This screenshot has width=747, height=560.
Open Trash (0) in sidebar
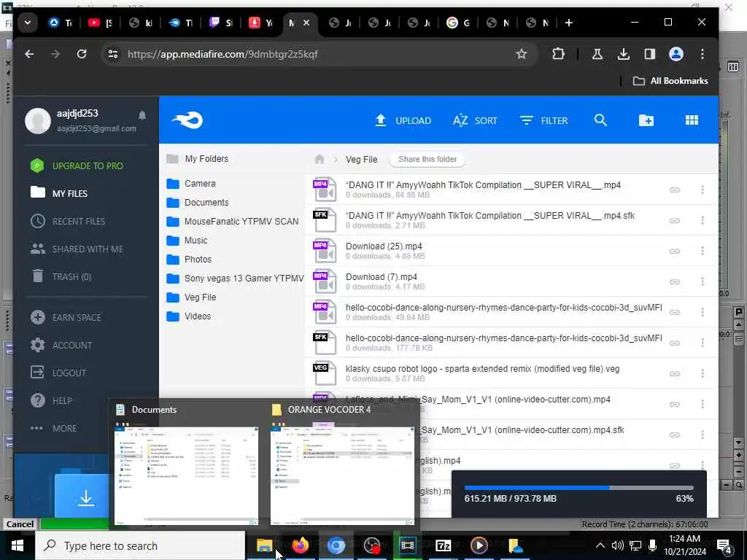click(61, 276)
